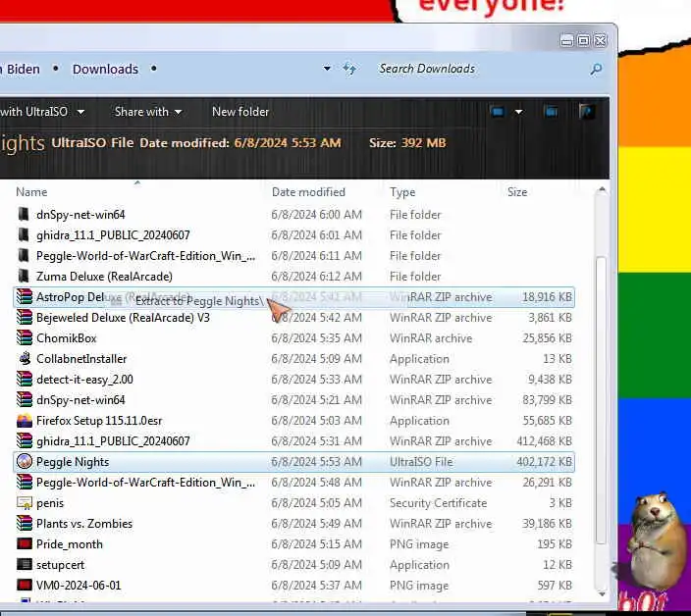The image size is (691, 616).
Task: Click the search magnifier icon
Action: pyautogui.click(x=596, y=69)
